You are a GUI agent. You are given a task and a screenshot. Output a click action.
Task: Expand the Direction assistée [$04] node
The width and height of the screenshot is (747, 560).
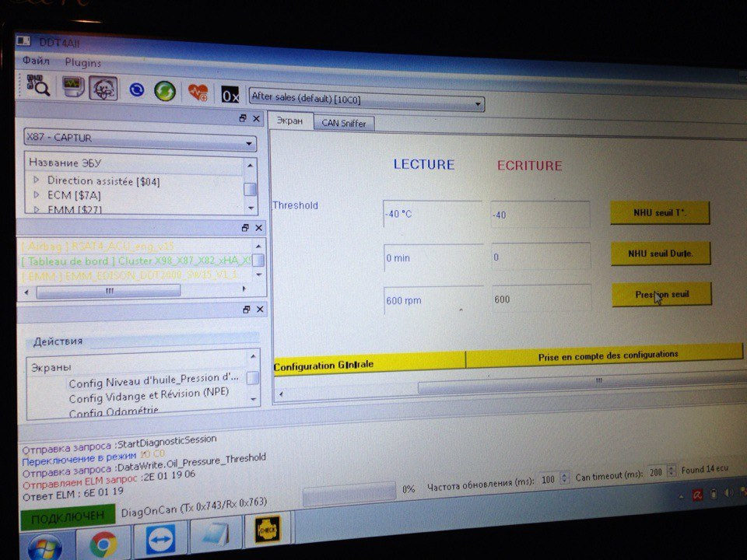point(37,180)
